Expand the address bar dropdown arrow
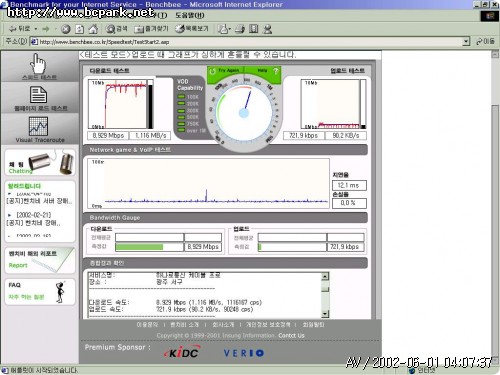 point(466,42)
